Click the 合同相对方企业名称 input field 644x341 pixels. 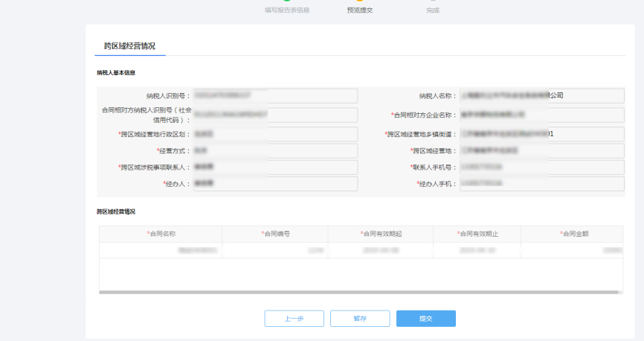pyautogui.click(x=542, y=115)
